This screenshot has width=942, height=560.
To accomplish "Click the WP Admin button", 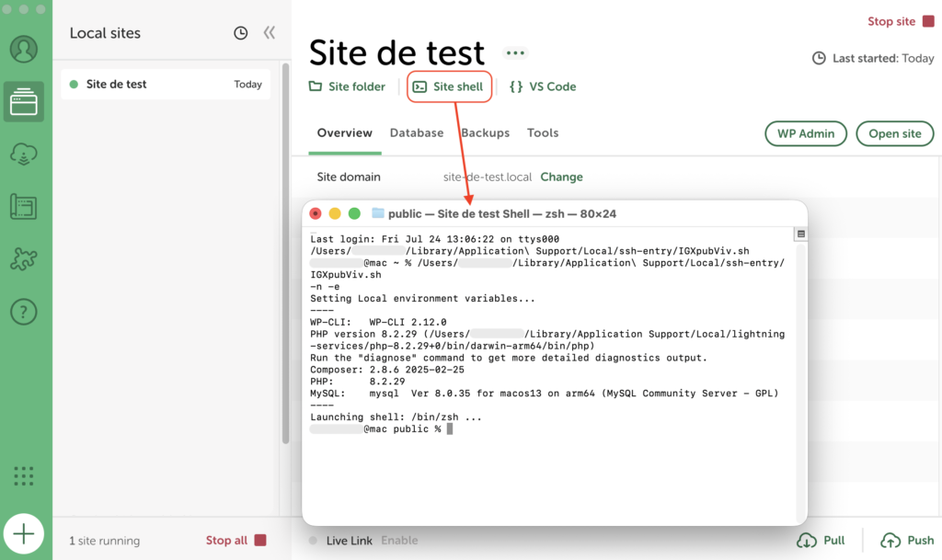I will 806,133.
